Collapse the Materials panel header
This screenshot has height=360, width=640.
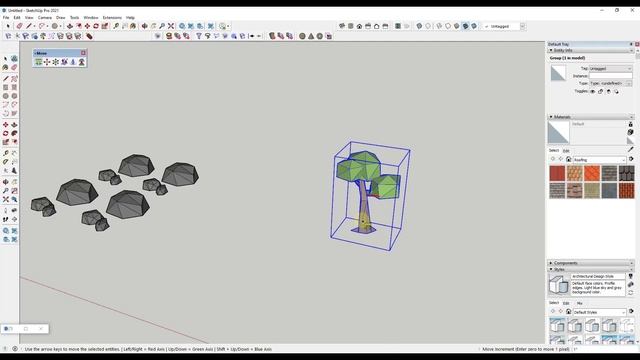(x=591, y=117)
